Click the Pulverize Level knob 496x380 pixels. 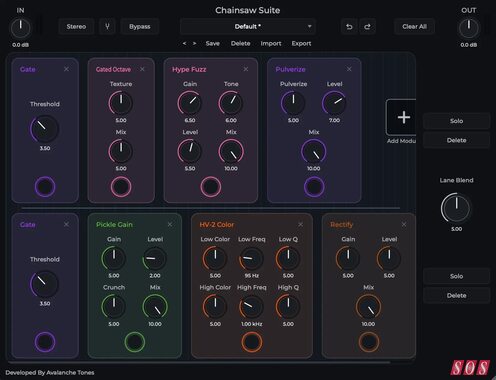(x=334, y=103)
